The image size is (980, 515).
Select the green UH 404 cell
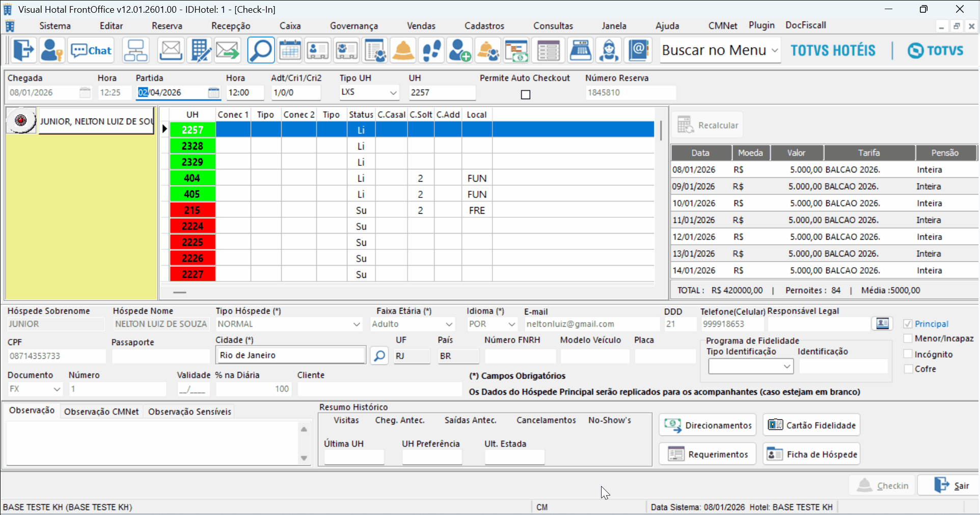tap(192, 178)
